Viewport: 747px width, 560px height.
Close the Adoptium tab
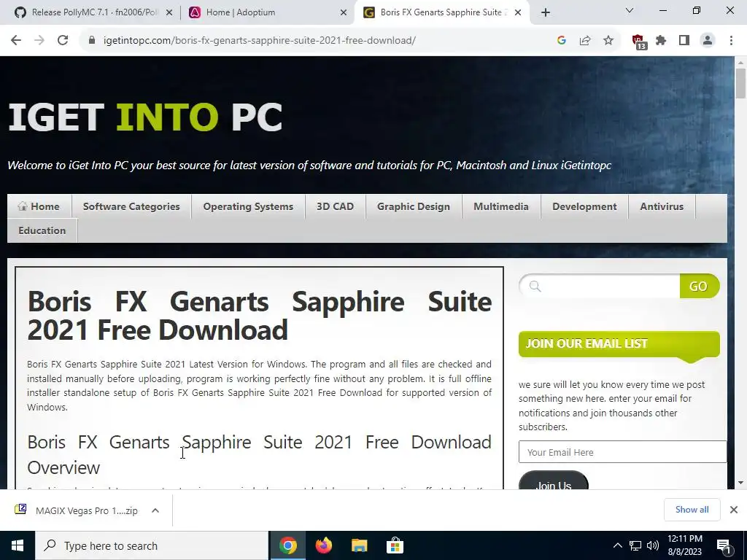[344, 13]
